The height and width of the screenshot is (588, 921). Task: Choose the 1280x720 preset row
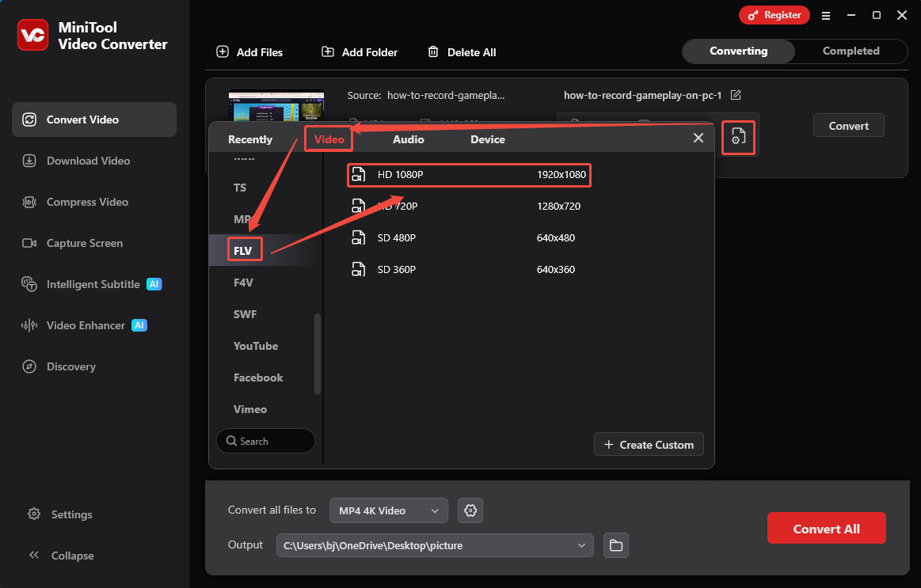pos(469,206)
